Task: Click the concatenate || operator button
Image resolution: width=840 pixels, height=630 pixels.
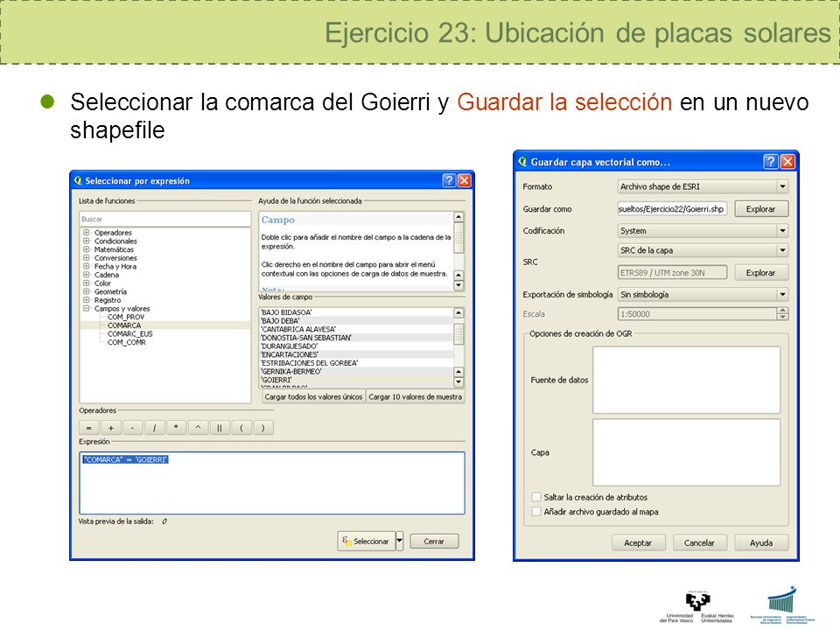Action: pos(220,428)
